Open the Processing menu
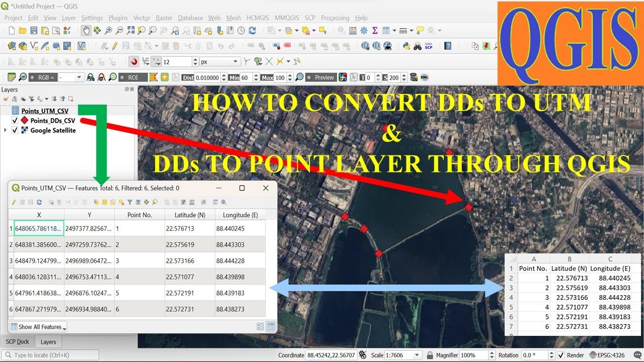The image size is (644, 362). click(x=335, y=18)
